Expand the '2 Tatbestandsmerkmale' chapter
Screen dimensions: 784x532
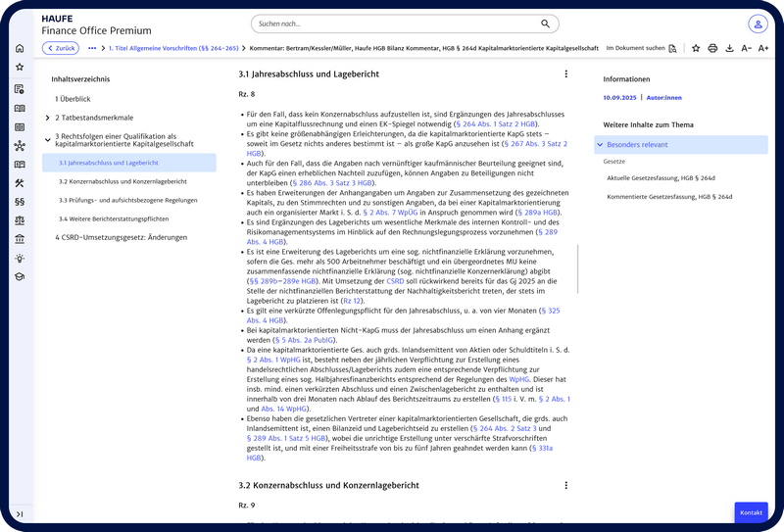click(47, 118)
